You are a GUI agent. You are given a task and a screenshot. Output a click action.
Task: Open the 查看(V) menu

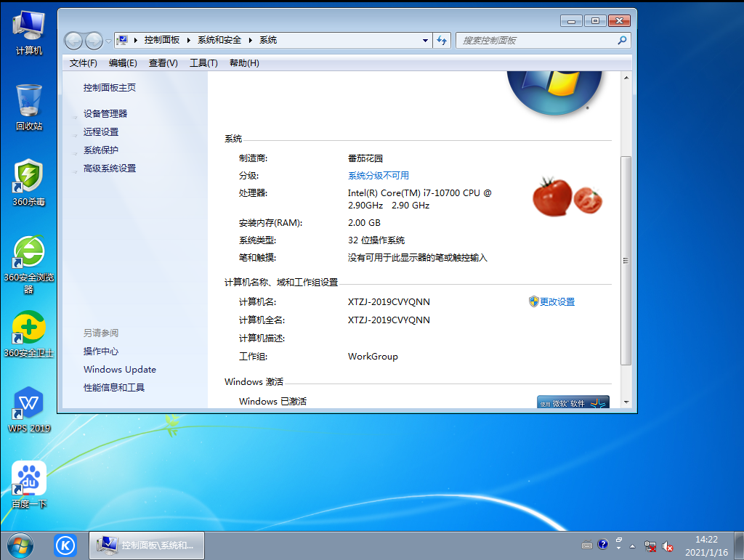163,63
